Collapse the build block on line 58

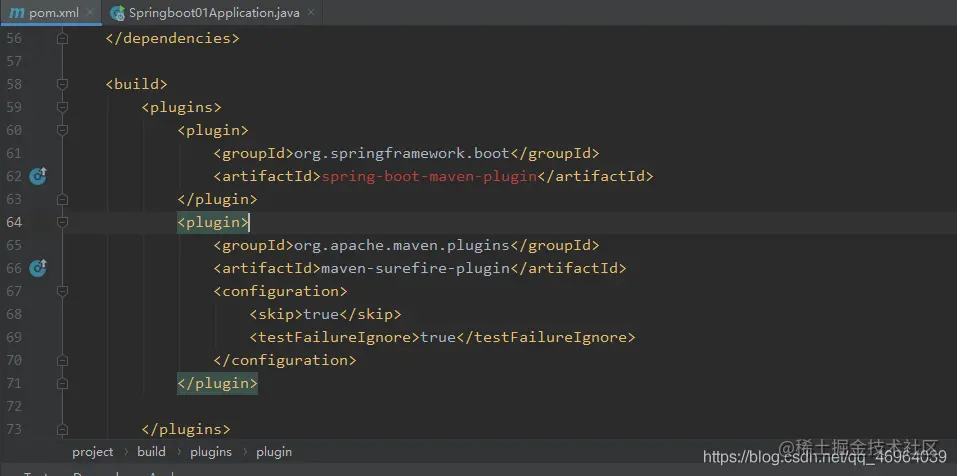pos(62,84)
